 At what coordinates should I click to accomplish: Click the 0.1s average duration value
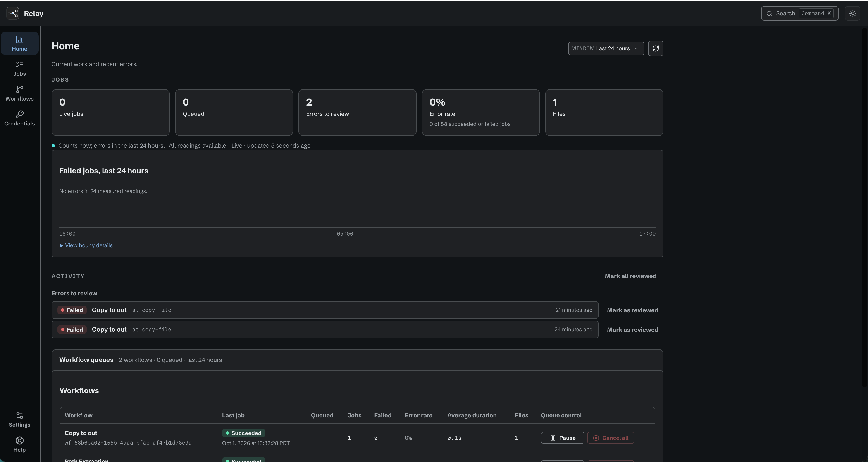click(x=454, y=438)
